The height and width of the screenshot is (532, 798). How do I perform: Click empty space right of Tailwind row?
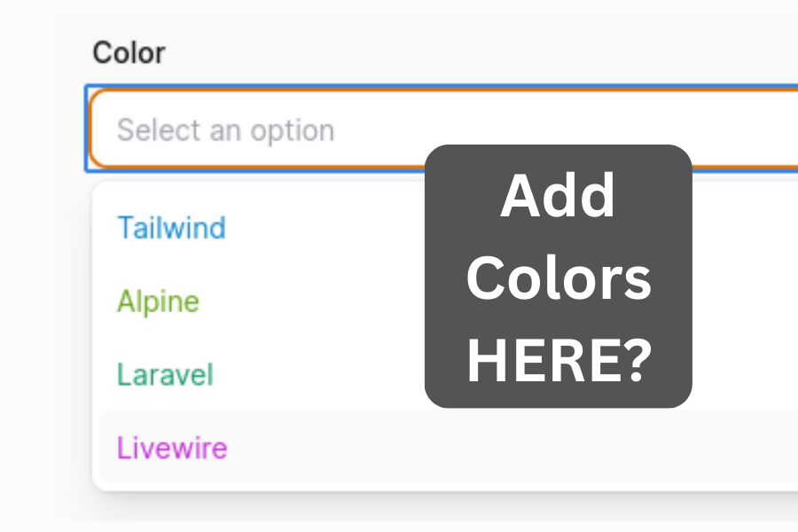(x=337, y=228)
